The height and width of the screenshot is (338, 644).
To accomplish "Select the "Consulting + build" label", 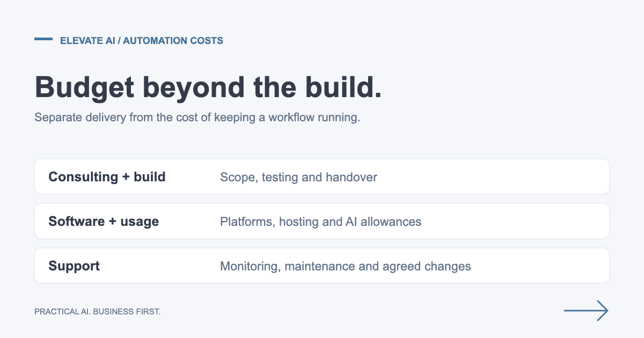I will [x=107, y=177].
